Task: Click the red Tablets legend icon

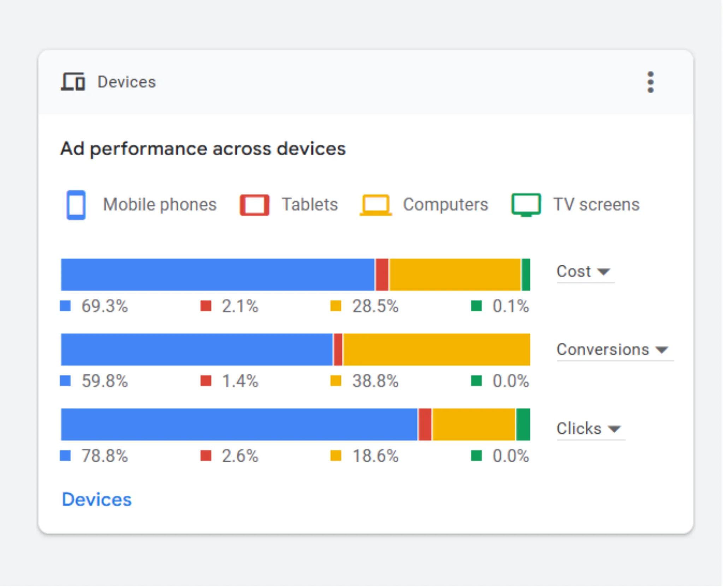Action: (x=254, y=205)
